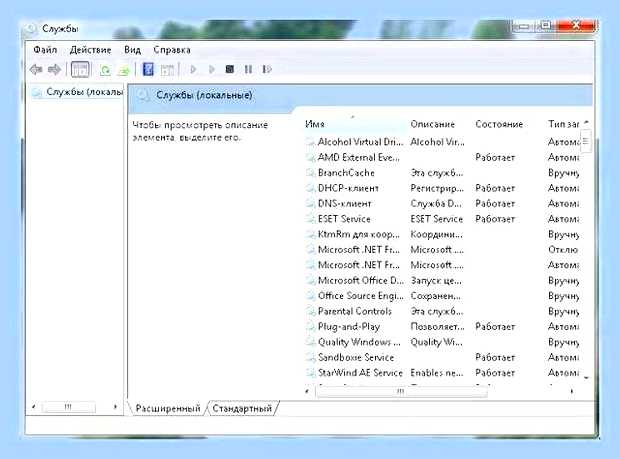Viewport: 620px width, 459px height.
Task: Click the Export list toolbar icon
Action: point(124,70)
